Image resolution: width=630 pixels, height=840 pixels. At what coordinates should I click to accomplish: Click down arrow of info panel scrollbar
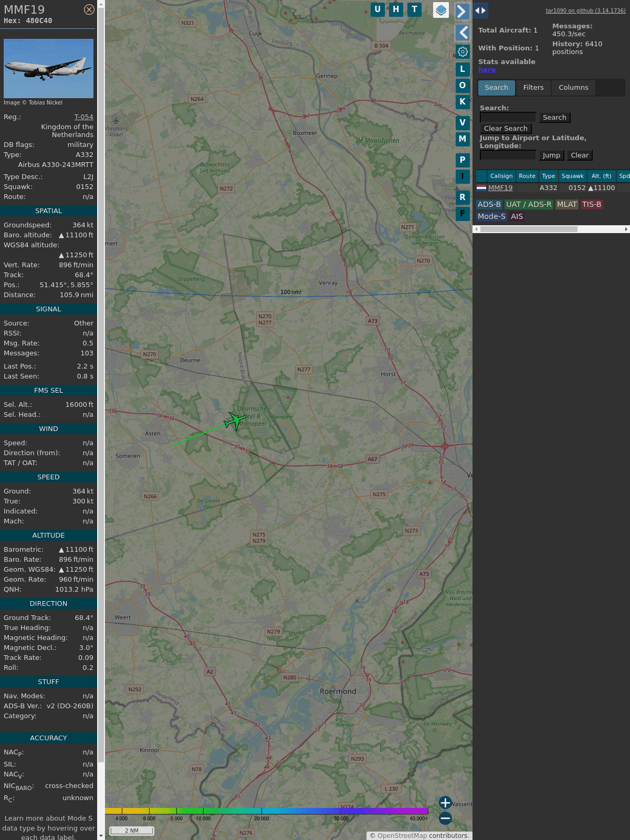101,836
